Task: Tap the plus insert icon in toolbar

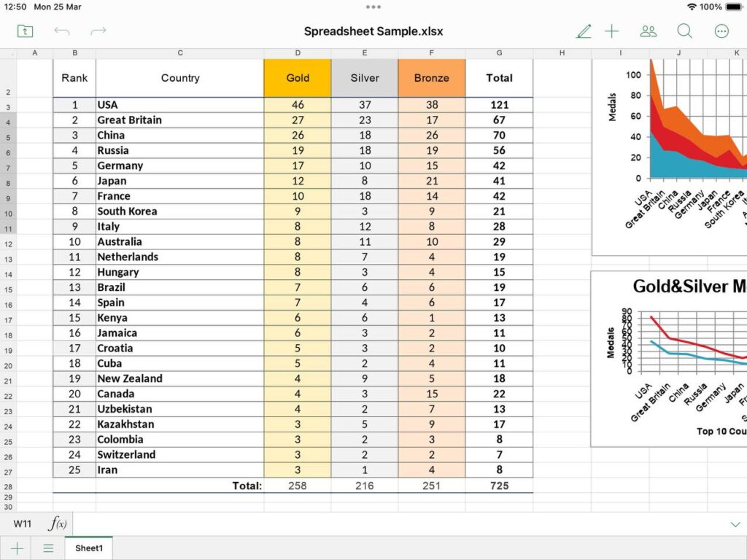Action: (x=611, y=31)
